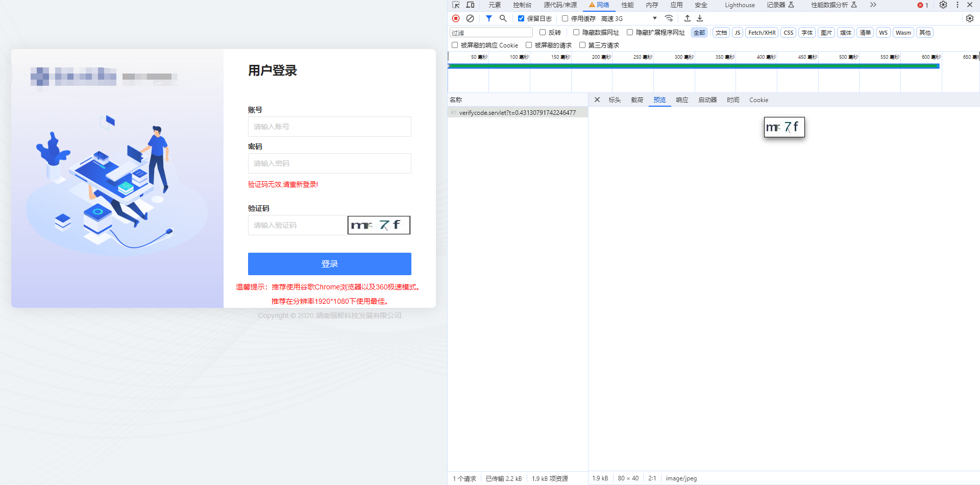Show the 启动器 request tab
This screenshot has width=980, height=485.
coord(707,100)
